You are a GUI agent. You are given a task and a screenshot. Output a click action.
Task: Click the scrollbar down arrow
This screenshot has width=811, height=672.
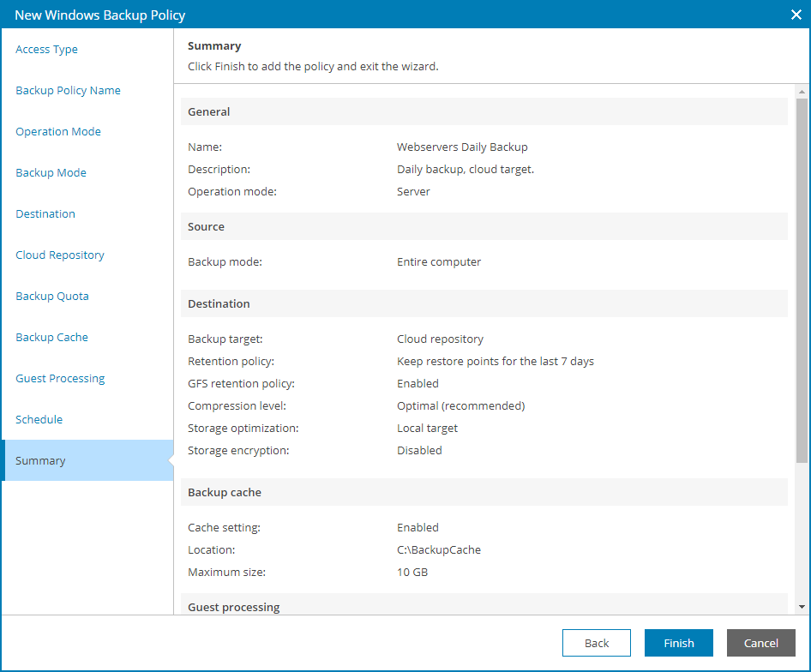(802, 607)
